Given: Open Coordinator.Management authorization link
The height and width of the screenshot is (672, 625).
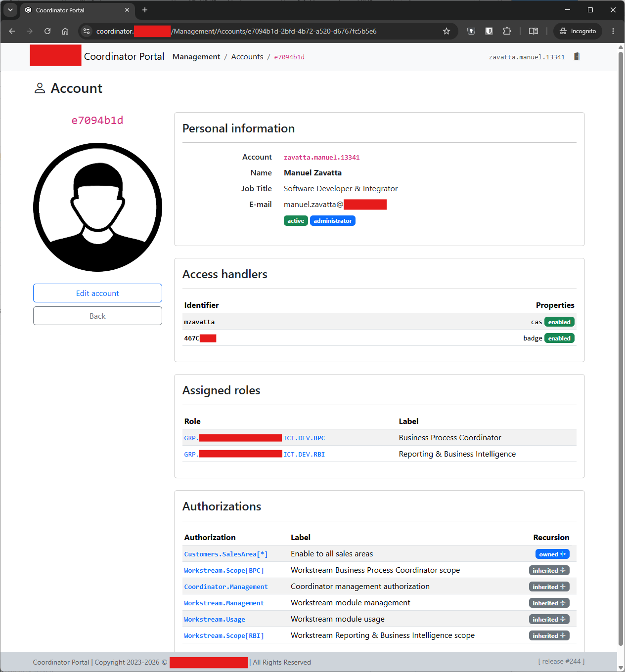Looking at the screenshot, I should pos(226,587).
